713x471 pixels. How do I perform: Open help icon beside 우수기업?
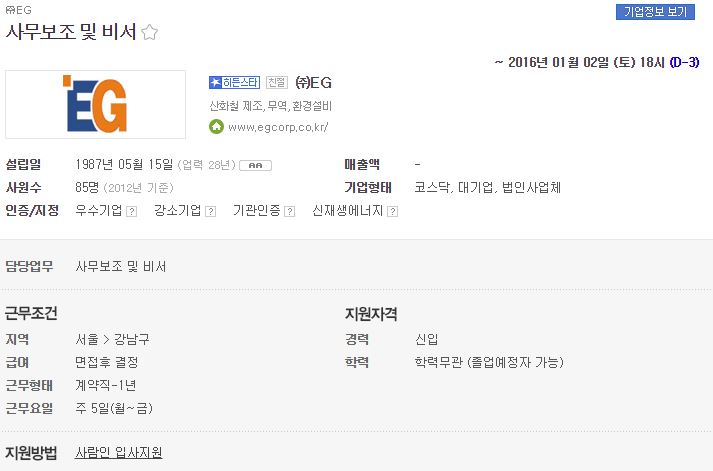(131, 211)
